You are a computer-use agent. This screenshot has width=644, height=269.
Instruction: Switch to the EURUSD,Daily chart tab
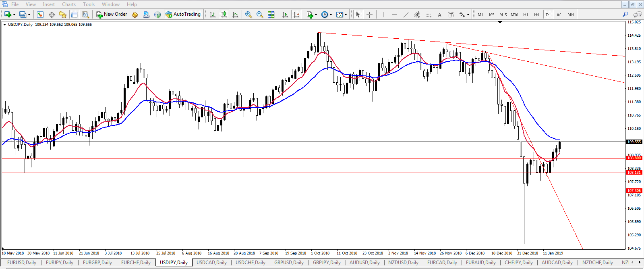click(22, 263)
